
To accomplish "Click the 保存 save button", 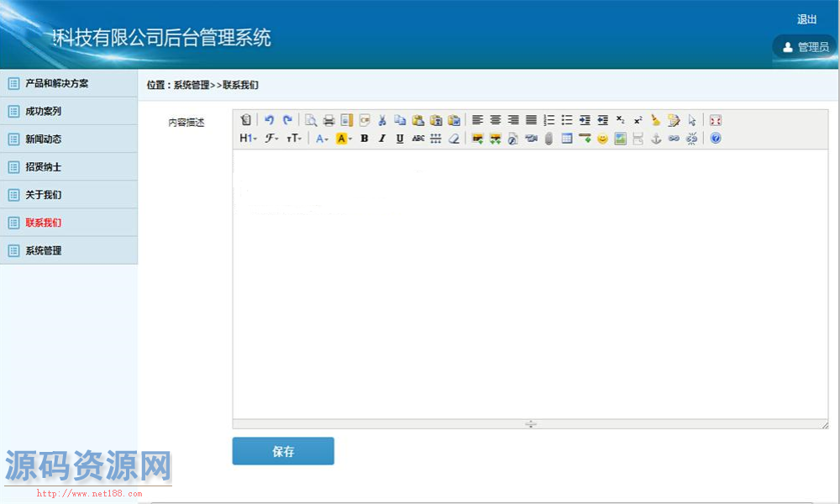I will point(283,451).
